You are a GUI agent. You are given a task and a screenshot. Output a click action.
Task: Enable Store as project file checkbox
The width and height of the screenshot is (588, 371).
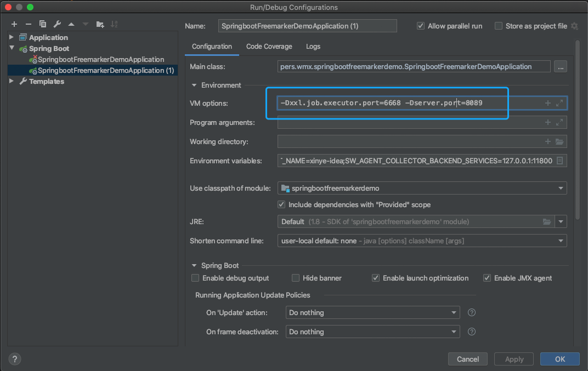499,26
